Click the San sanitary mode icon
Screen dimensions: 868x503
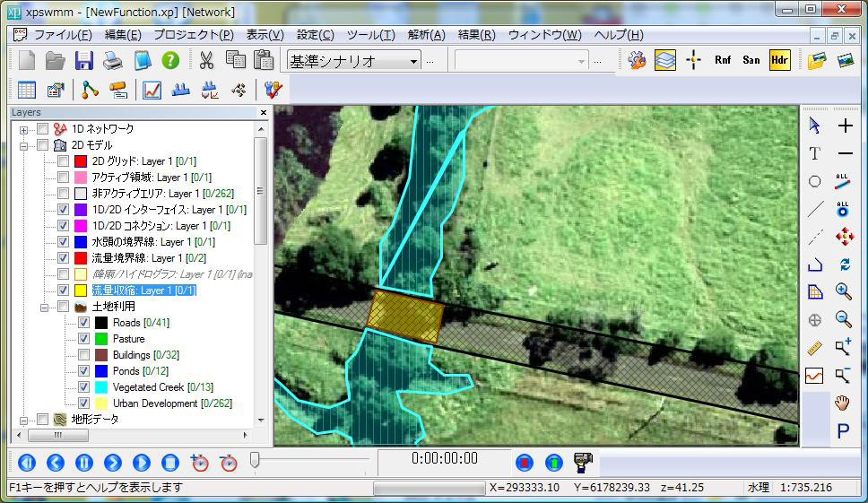[x=751, y=60]
